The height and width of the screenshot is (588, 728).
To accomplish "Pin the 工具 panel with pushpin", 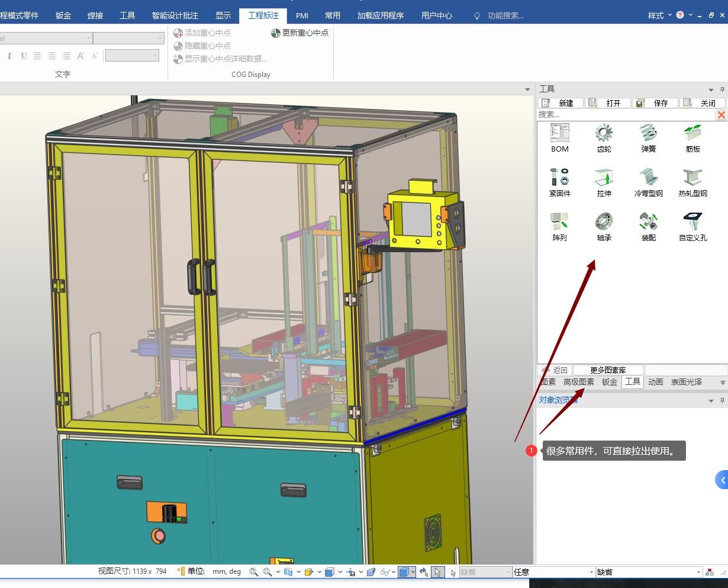I will [x=722, y=89].
